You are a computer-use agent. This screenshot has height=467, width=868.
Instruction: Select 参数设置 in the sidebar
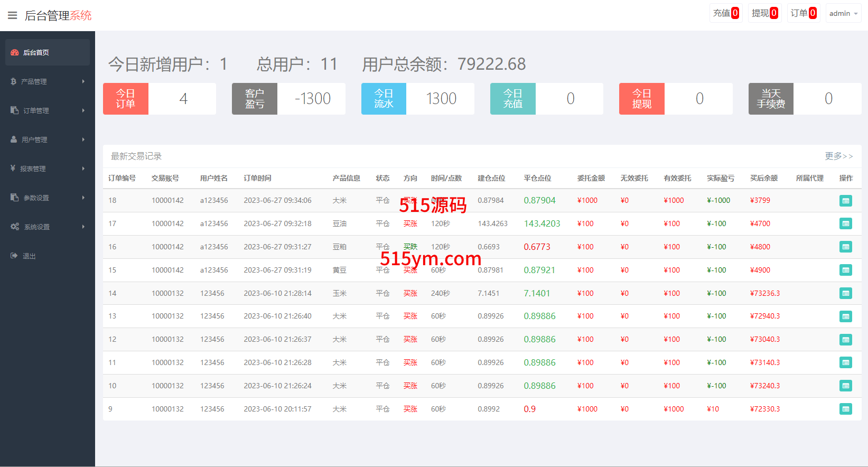pyautogui.click(x=36, y=198)
